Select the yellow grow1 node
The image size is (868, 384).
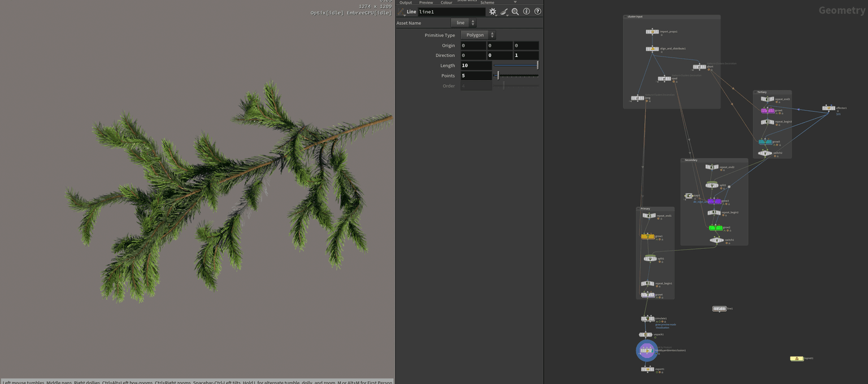pyautogui.click(x=648, y=237)
